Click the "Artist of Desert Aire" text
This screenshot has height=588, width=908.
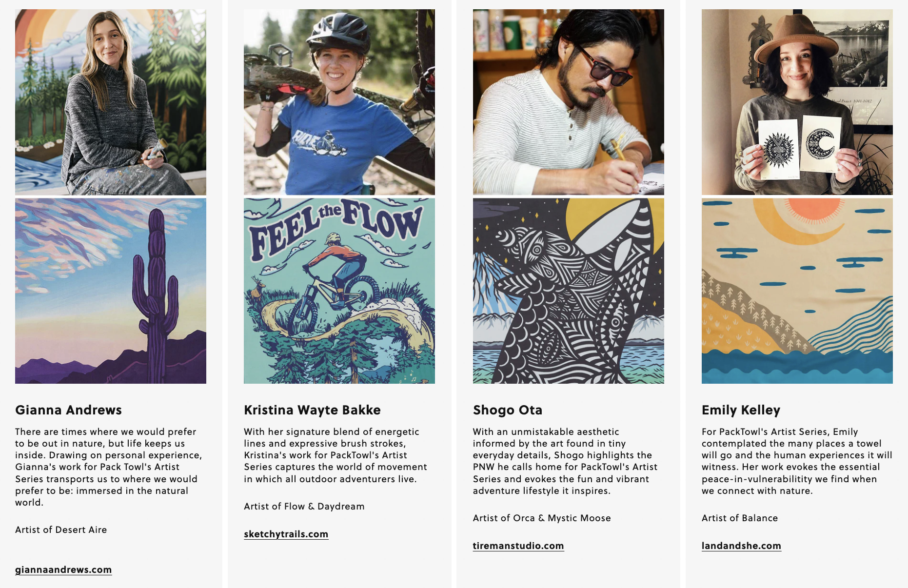61,529
